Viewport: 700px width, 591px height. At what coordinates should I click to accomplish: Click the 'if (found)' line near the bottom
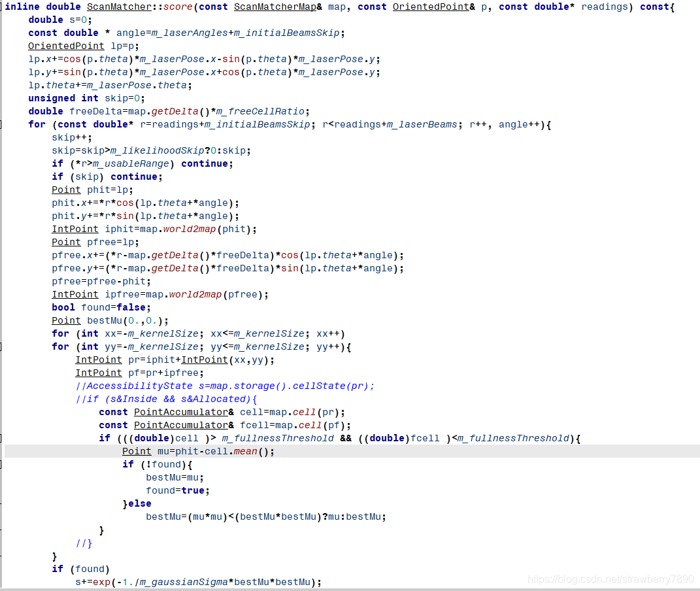pos(81,569)
